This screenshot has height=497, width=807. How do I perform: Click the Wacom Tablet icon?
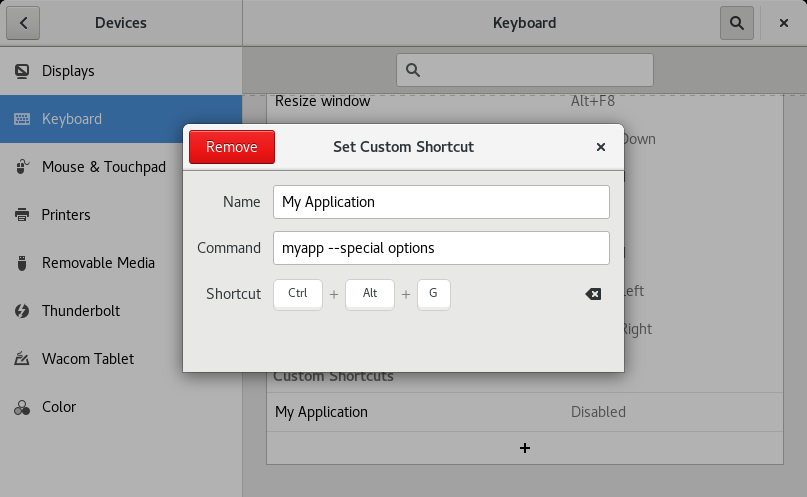[22, 359]
